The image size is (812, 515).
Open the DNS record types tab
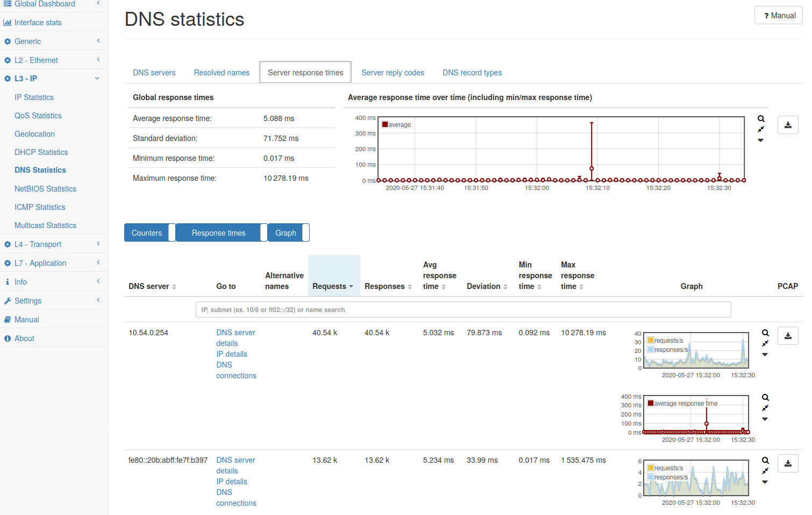click(x=472, y=73)
